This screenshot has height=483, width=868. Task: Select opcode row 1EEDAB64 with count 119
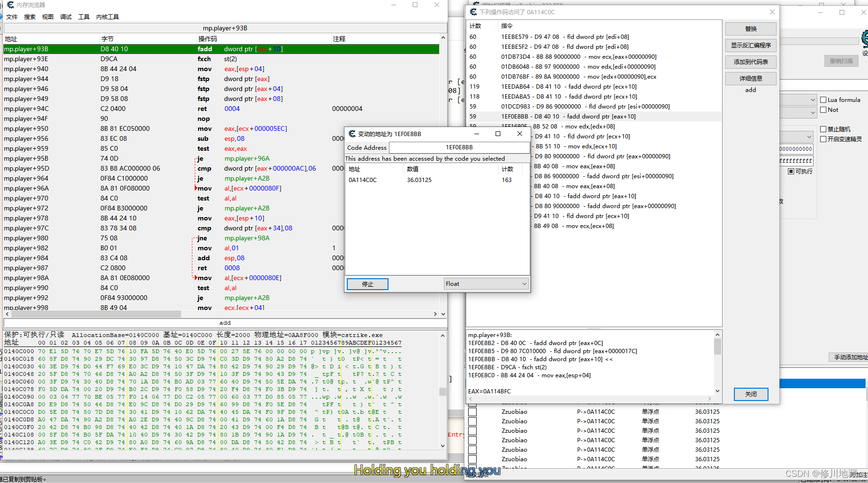tap(594, 86)
